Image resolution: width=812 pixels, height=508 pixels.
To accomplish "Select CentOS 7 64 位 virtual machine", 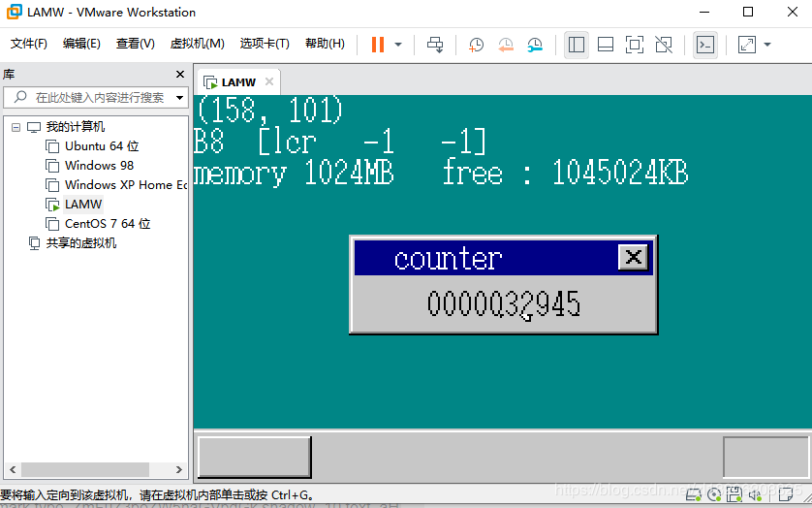I will (108, 224).
